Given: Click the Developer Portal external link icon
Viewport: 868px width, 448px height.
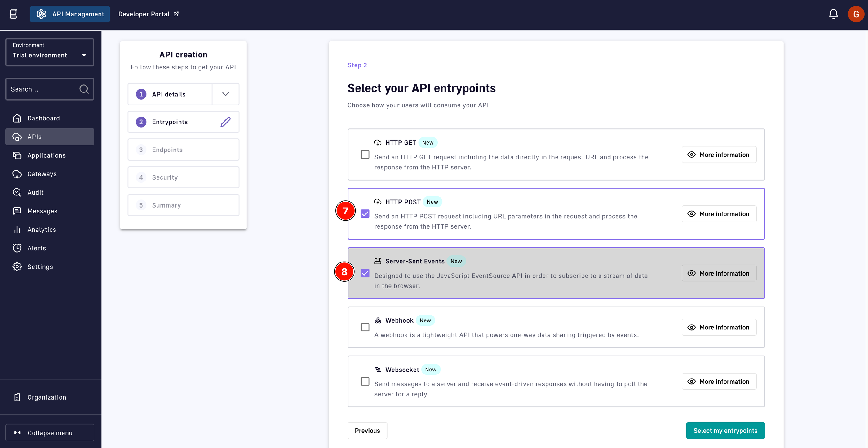Looking at the screenshot, I should pyautogui.click(x=176, y=14).
